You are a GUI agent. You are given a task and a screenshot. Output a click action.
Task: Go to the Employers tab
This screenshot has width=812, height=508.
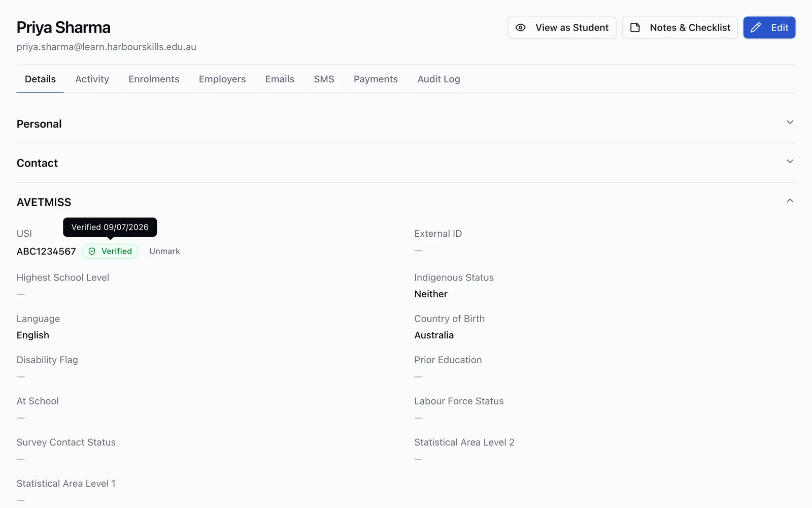point(222,79)
